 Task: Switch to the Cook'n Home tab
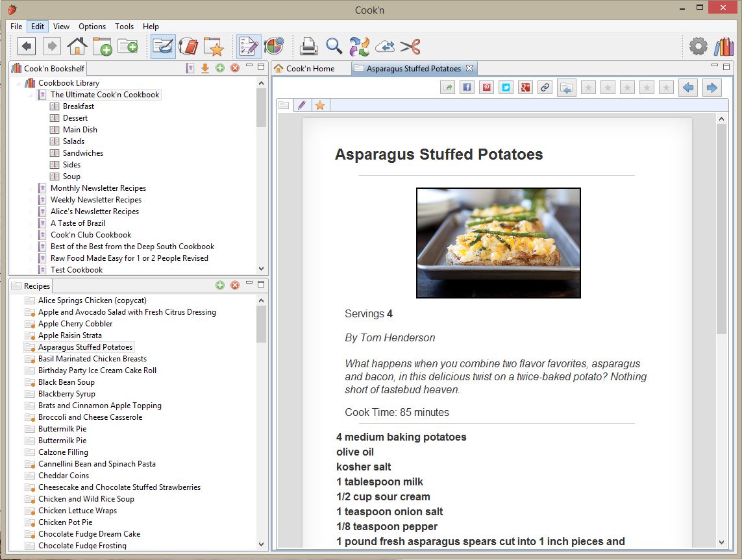[310, 69]
